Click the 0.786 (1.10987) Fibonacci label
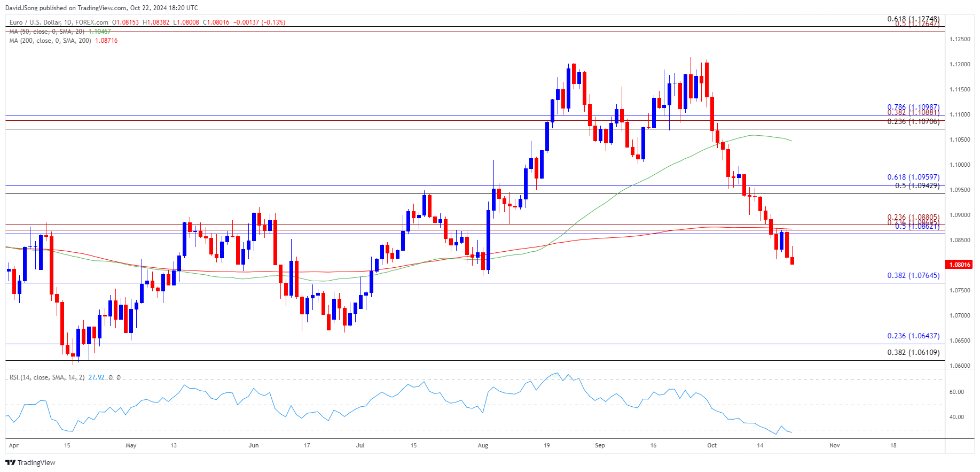Image resolution: width=980 pixels, height=472 pixels. pyautogui.click(x=913, y=107)
